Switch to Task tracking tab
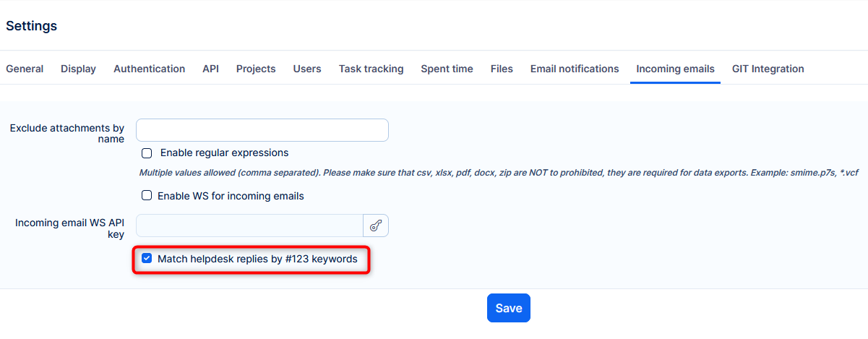This screenshot has height=339, width=868. click(x=371, y=69)
